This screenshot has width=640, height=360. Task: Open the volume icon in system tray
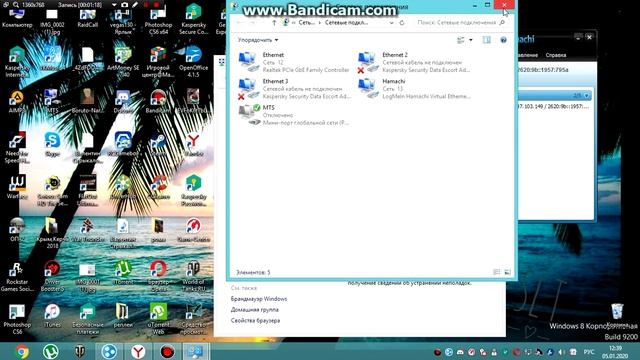coord(561,352)
